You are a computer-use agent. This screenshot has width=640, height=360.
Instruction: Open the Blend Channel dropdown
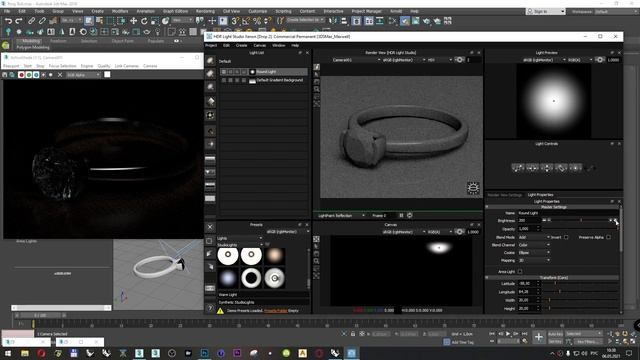(534, 245)
